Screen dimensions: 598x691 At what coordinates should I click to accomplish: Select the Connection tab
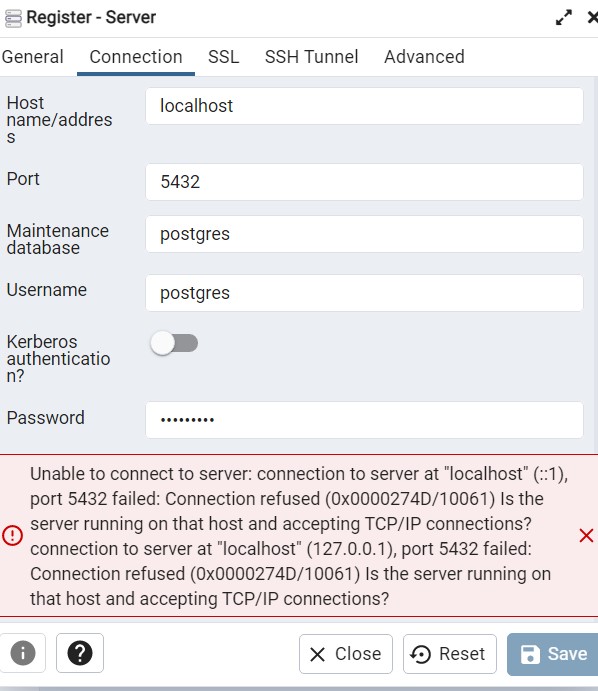(136, 57)
